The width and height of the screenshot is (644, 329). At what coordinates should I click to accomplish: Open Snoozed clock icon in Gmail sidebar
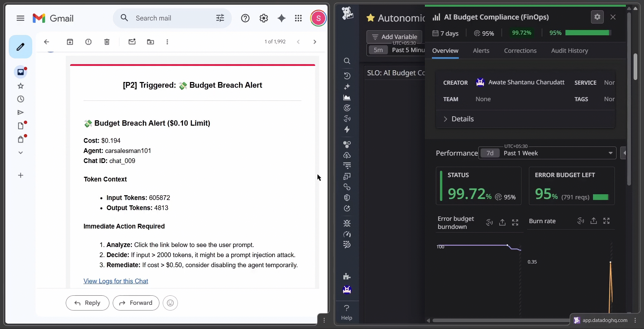[x=20, y=99]
